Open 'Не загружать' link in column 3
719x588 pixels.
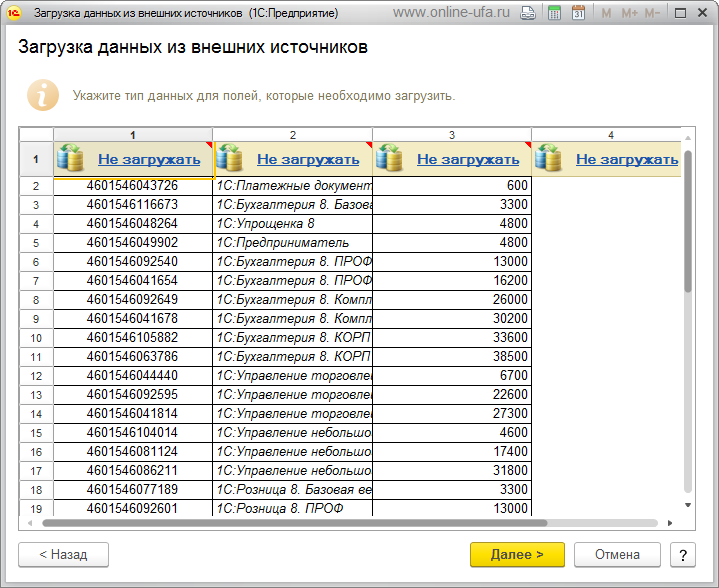coord(468,159)
